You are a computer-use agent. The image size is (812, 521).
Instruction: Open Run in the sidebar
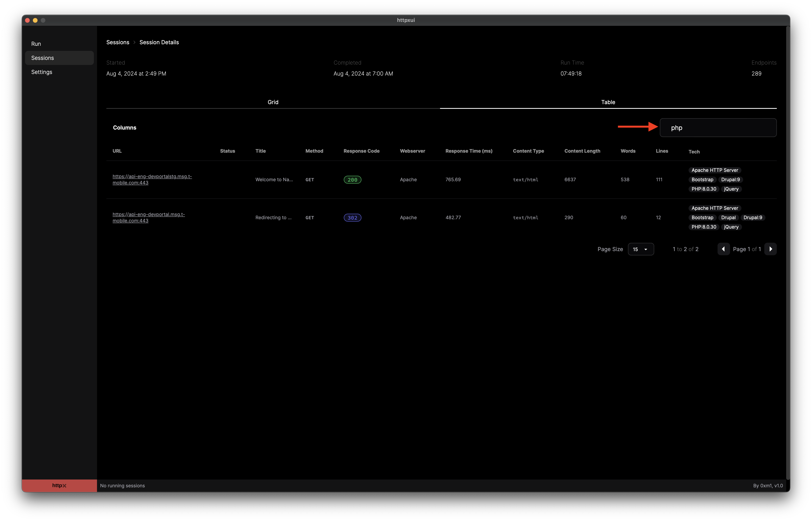(x=59, y=44)
